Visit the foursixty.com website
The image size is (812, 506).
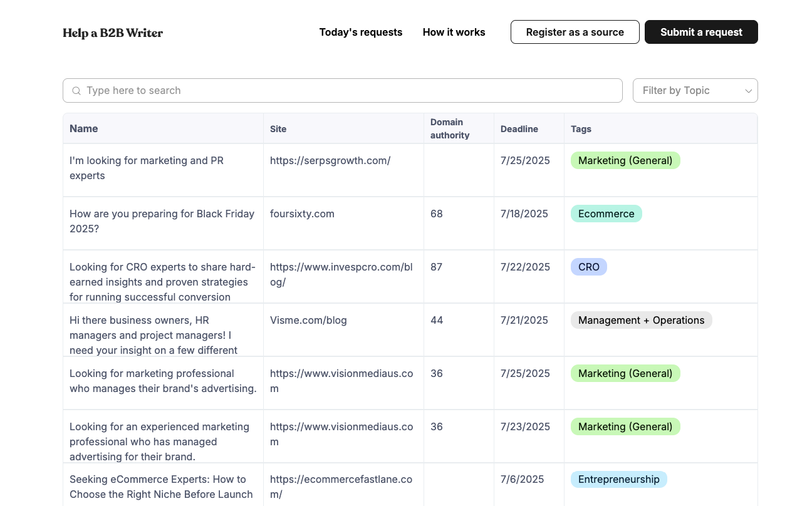click(302, 214)
